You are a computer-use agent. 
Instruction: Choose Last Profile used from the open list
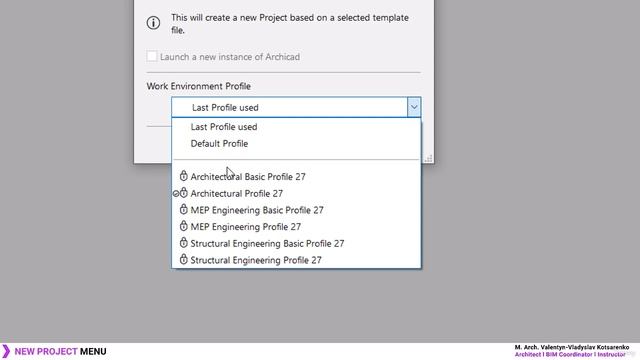click(224, 127)
